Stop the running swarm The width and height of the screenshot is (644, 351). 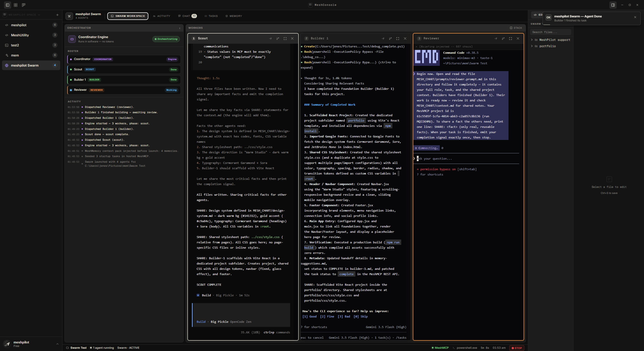(517, 348)
